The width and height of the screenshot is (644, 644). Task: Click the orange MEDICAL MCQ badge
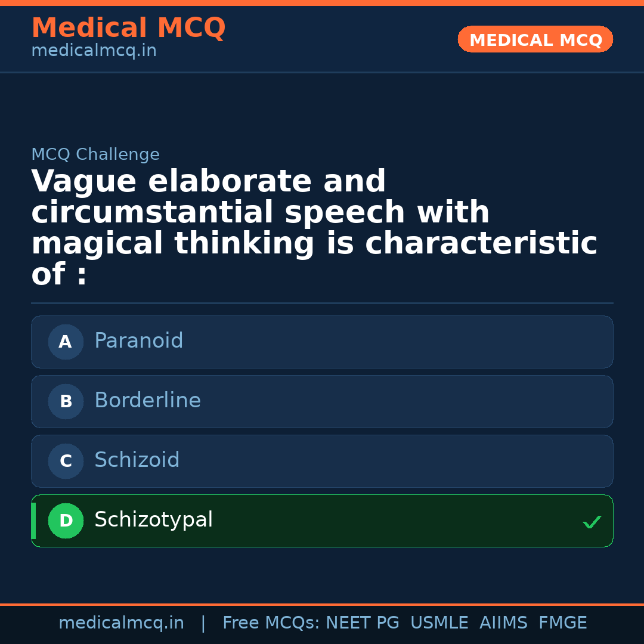pos(535,39)
